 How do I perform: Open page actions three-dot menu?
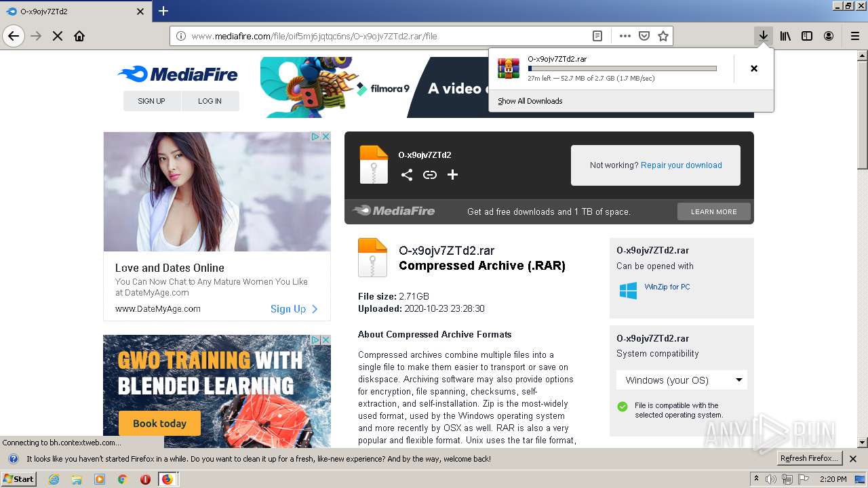coord(625,36)
